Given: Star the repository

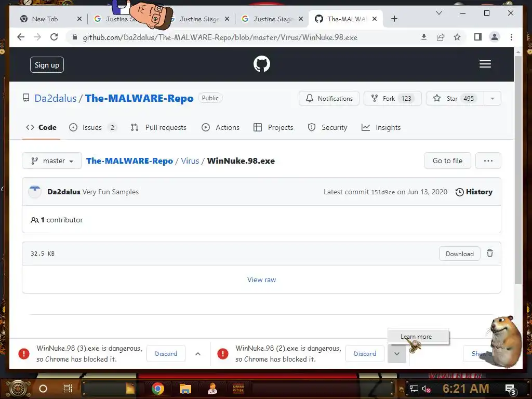Looking at the screenshot, I should (455, 98).
